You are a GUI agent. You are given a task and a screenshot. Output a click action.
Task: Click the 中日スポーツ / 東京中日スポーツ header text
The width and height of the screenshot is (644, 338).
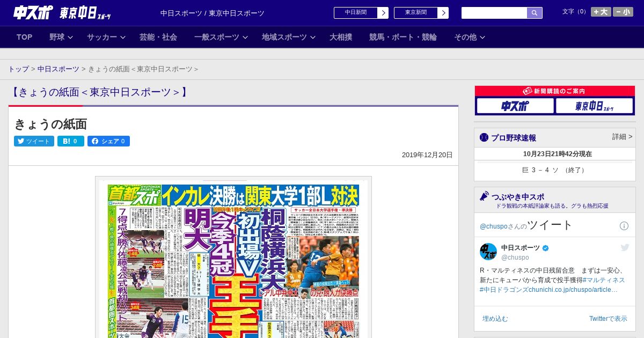(213, 13)
